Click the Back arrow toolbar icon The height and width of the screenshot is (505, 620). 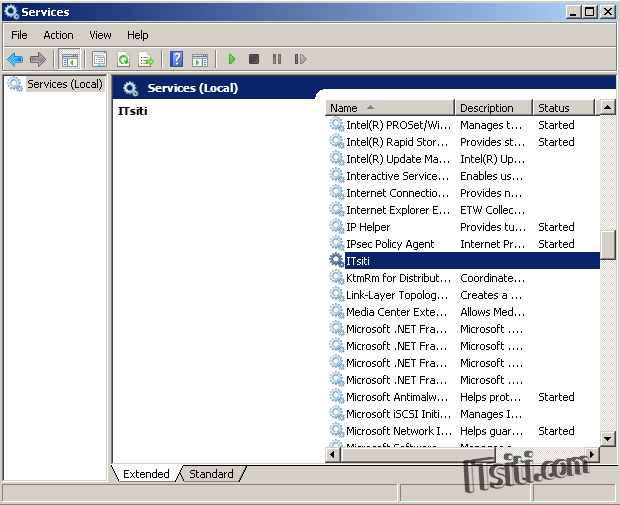[15, 59]
